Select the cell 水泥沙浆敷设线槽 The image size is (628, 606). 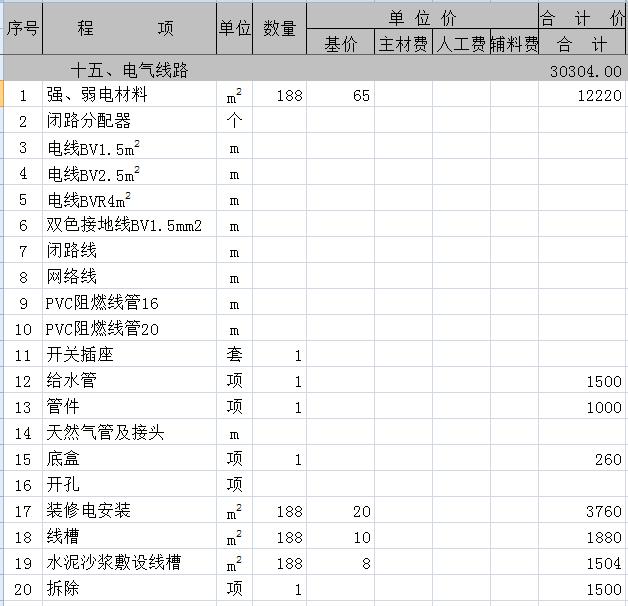coord(129,562)
